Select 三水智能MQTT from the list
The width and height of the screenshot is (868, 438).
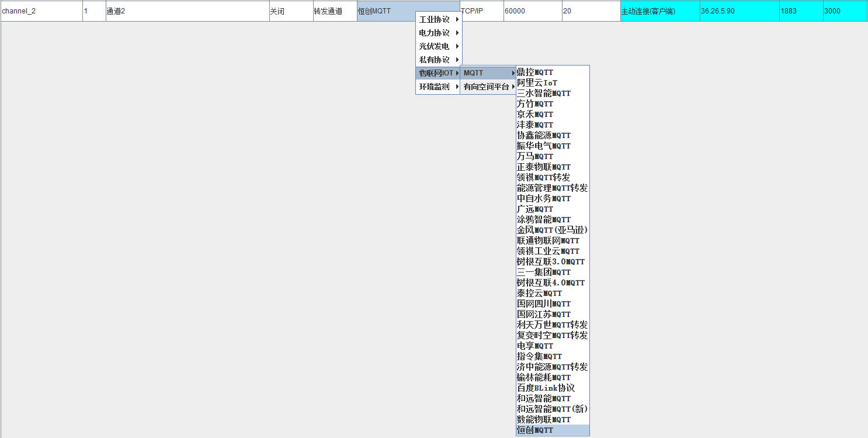tap(553, 93)
